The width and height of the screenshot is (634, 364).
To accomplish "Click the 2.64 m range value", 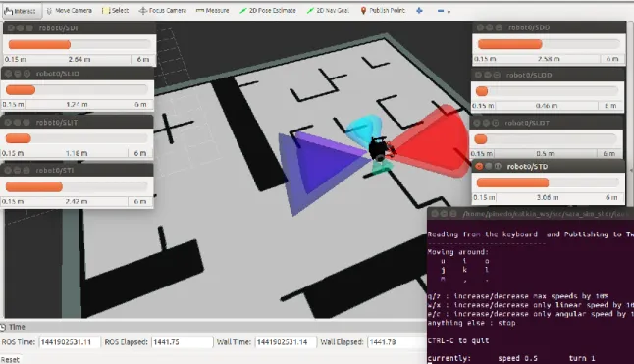I will (79, 60).
